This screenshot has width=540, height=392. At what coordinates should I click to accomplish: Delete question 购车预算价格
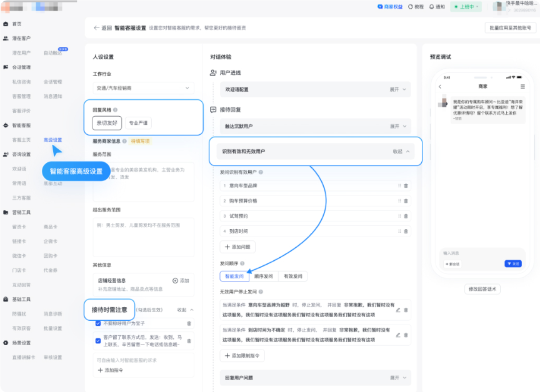pyautogui.click(x=406, y=201)
